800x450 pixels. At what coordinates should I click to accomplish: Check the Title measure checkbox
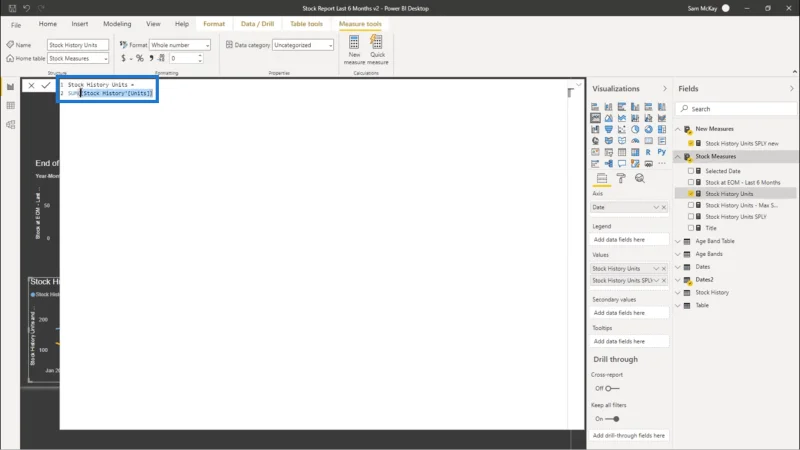click(691, 228)
